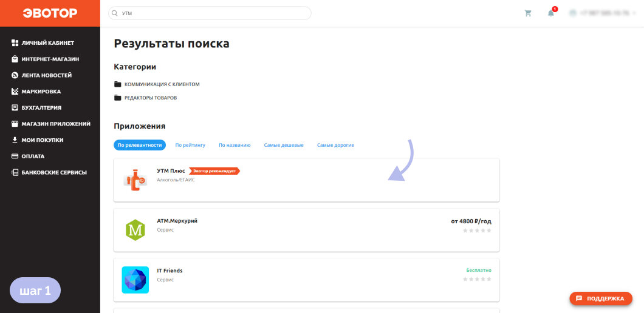
Task: Open Интернет-магазин menu item
Action: click(x=50, y=59)
